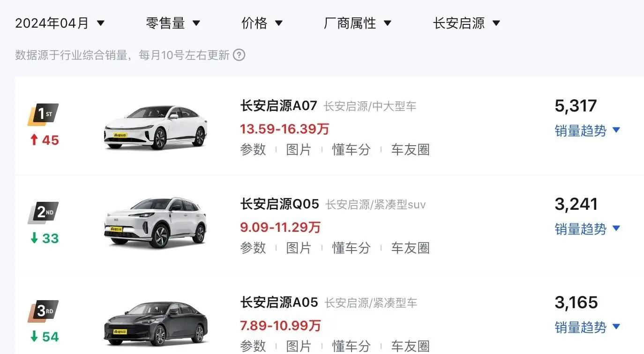The height and width of the screenshot is (354, 644).
Task: Open 懂车分 for 长安启源A05
Action: click(352, 347)
